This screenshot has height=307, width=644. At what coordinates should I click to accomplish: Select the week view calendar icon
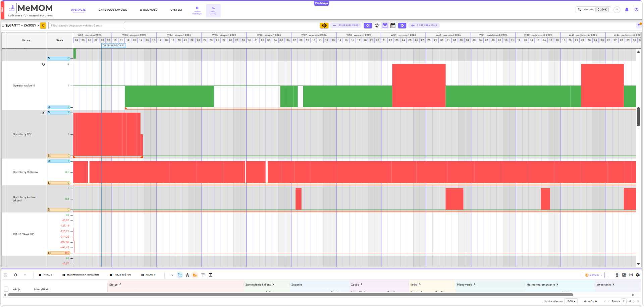coord(385,25)
